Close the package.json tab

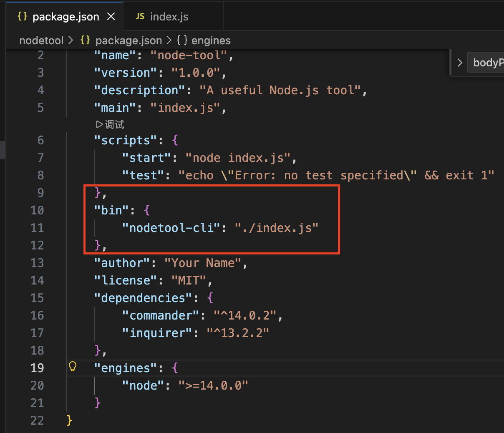coord(111,16)
